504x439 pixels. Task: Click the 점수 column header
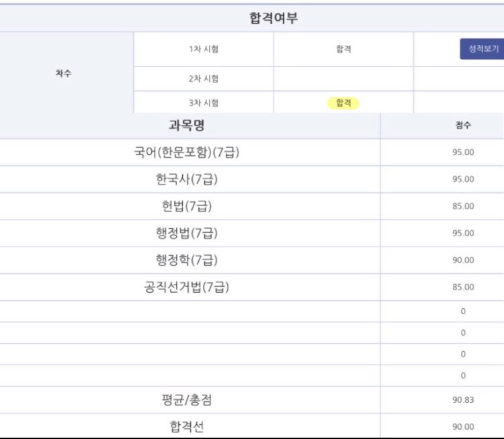[463, 126]
